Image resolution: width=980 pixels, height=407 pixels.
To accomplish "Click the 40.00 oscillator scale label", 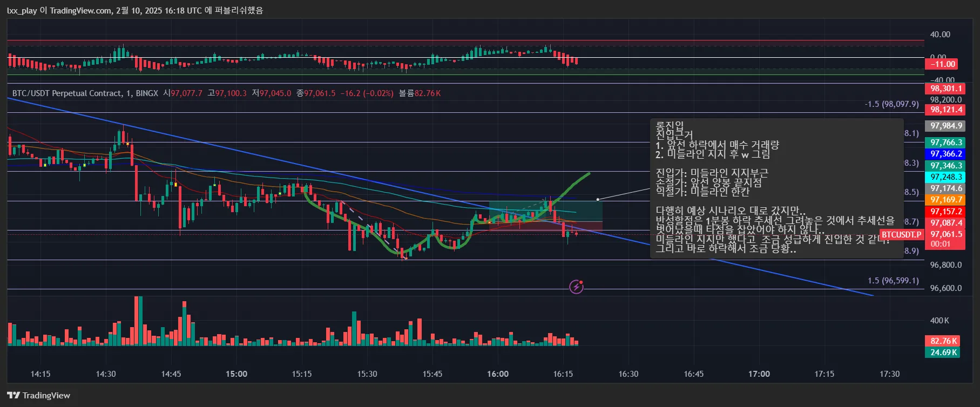I will (940, 35).
